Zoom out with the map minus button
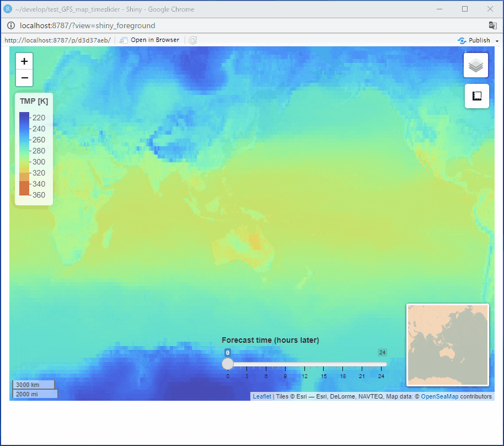Image resolution: width=504 pixels, height=446 pixels. 24,78
